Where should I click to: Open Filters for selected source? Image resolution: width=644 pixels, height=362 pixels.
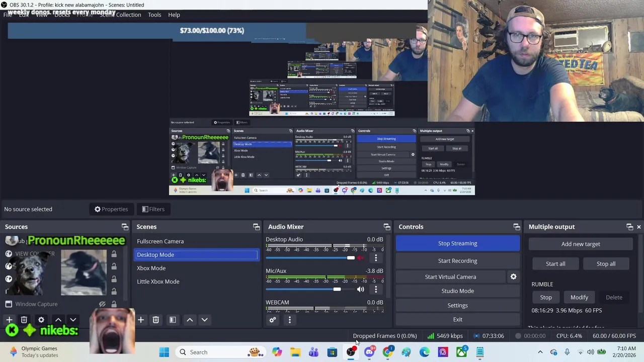153,209
